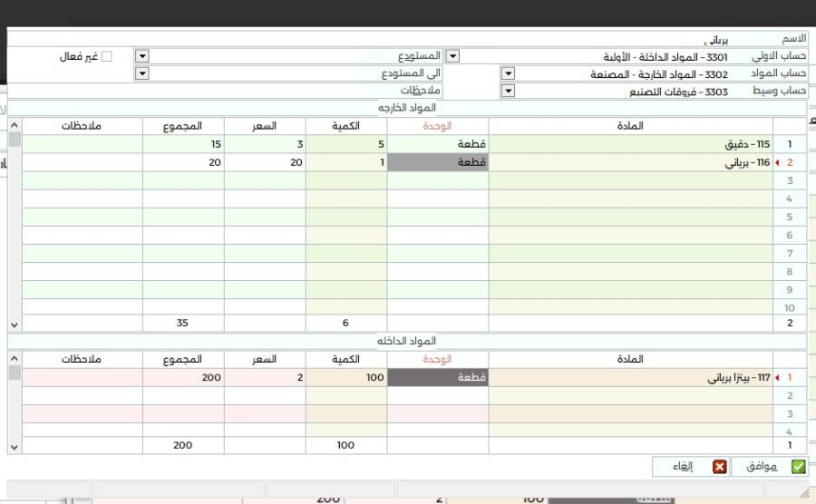
Task: Expand حساب الاولي account dropdown
Action: [x=452, y=55]
